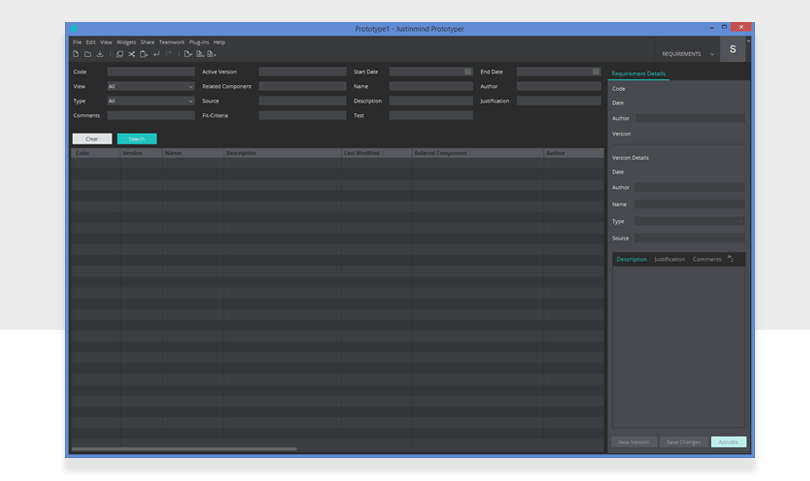Click the Fit-Criteria input field

click(302, 115)
